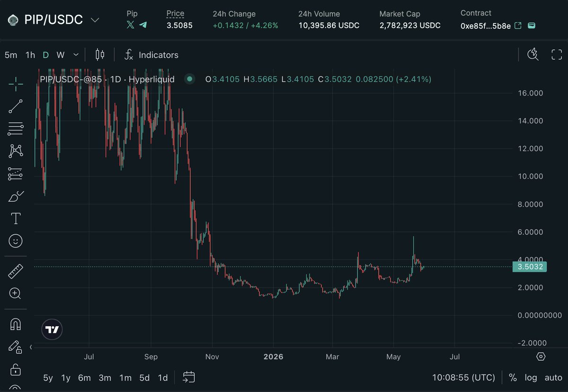Toggle percentage scale mode
568x392 pixels.
tap(513, 378)
